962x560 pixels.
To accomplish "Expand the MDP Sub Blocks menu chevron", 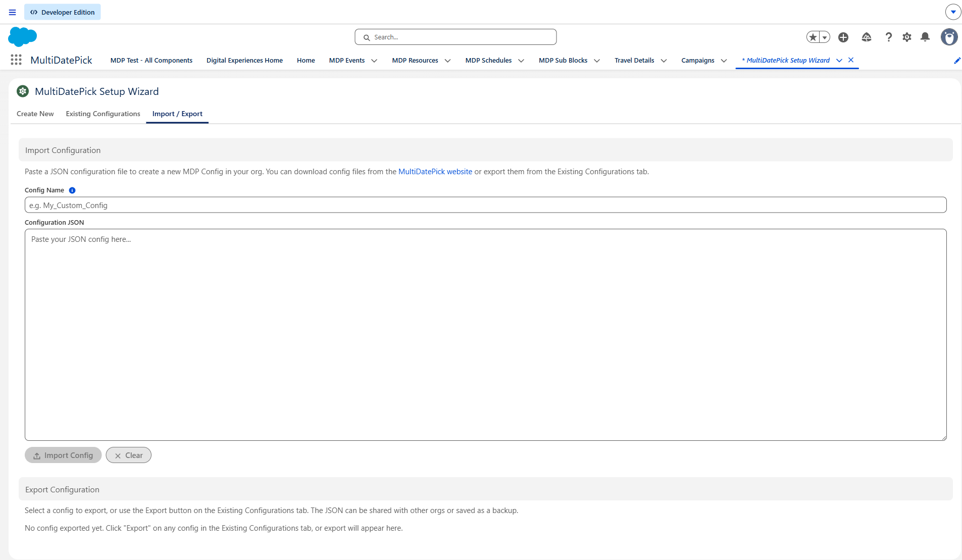I will click(597, 61).
